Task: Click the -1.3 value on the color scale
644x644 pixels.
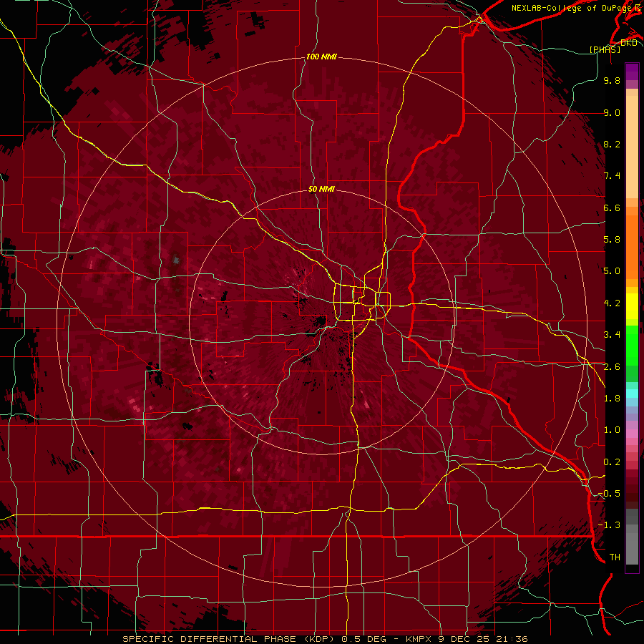Action: click(x=609, y=525)
